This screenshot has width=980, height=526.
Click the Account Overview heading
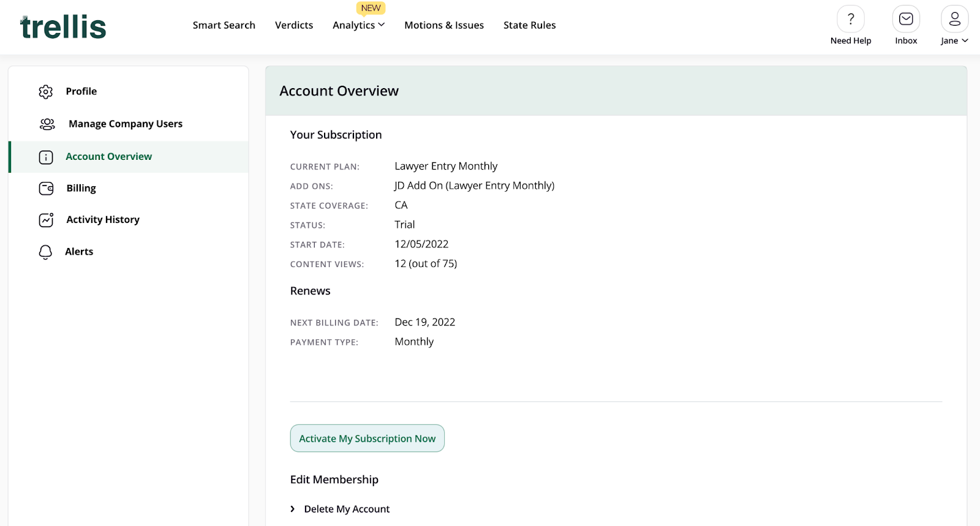[339, 91]
